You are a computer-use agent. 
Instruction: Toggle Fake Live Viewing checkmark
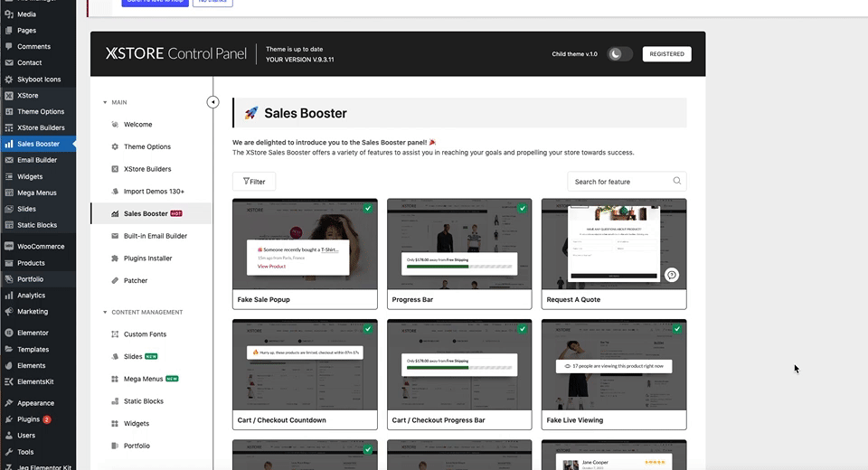tap(676, 329)
